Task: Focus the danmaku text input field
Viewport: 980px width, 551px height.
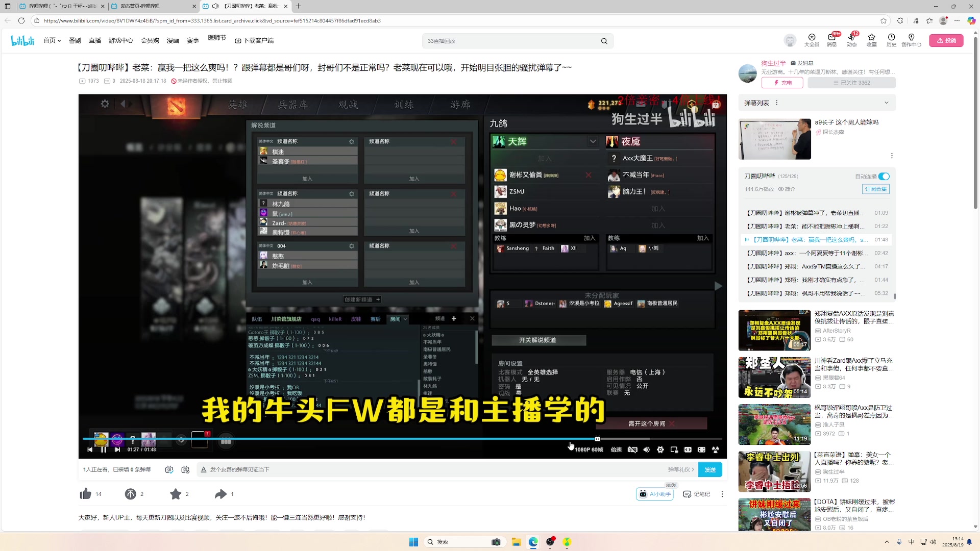Action: pos(434,469)
